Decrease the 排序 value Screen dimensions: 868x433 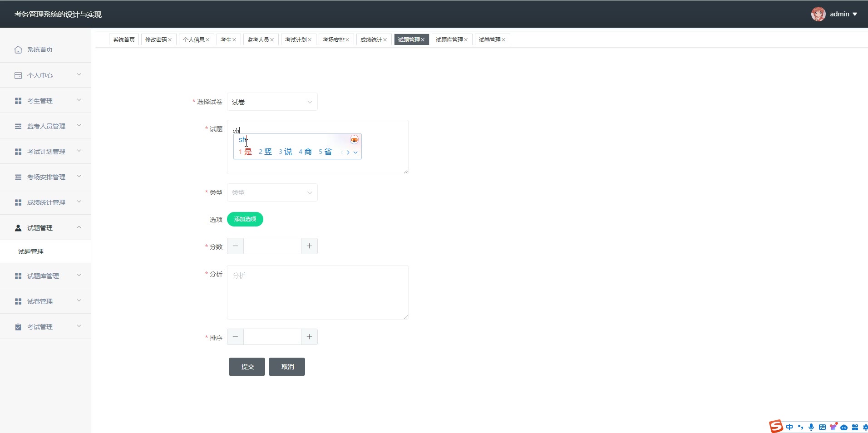[235, 337]
